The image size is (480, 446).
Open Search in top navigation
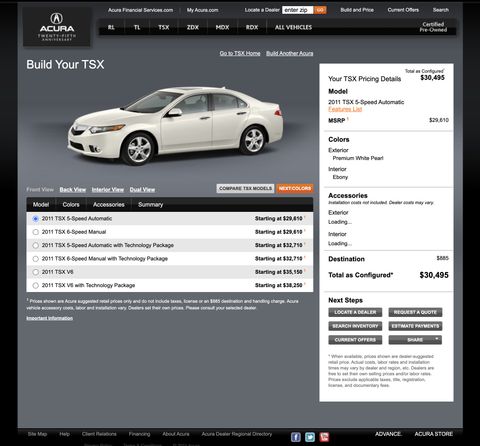tap(441, 10)
